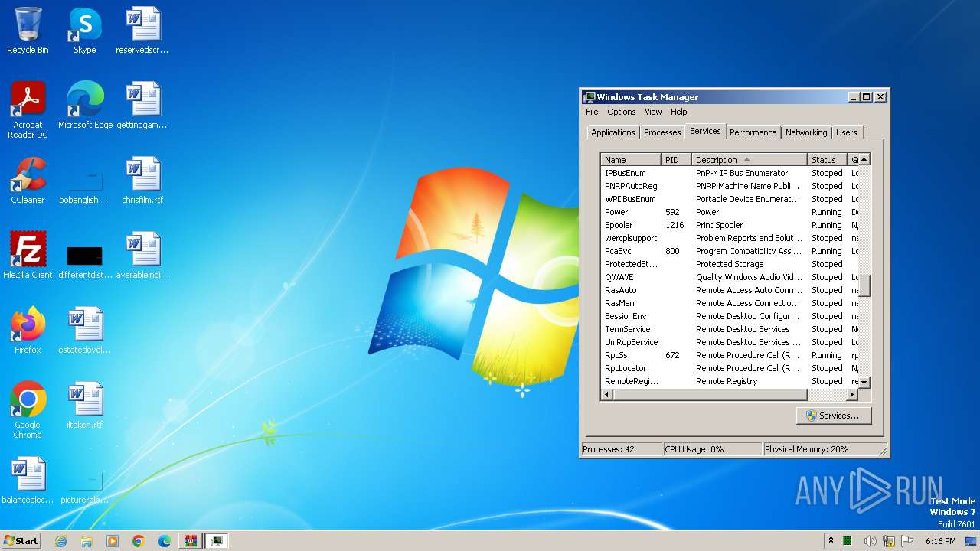The image size is (980, 551).
Task: Click the taskbar clock showing 6:16 PM
Action: pos(940,541)
